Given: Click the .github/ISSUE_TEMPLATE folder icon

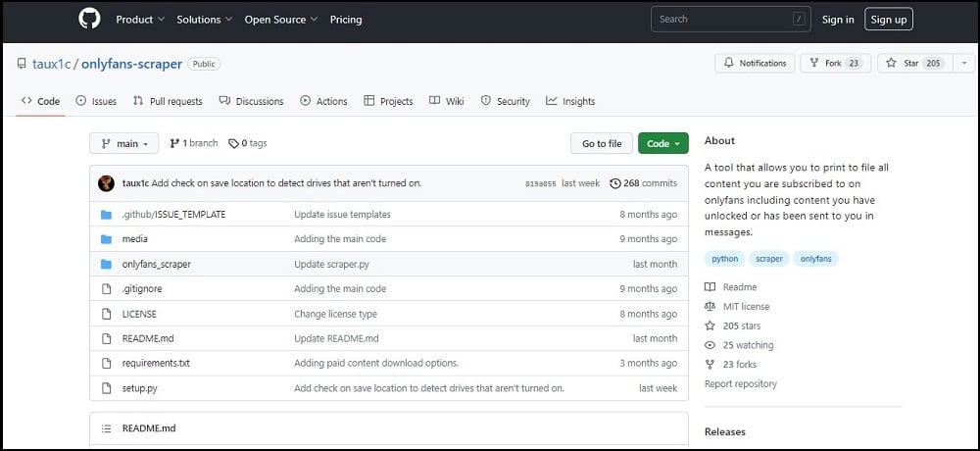Looking at the screenshot, I should (106, 215).
